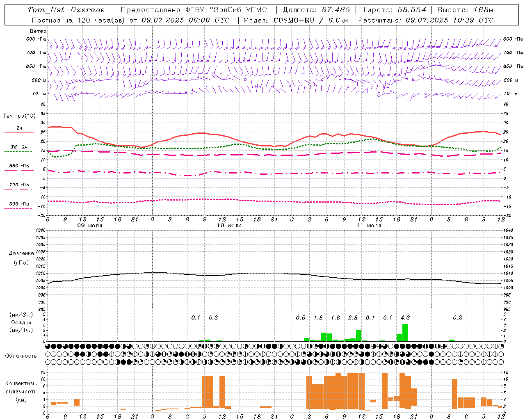Click the 1.6 precipitation total value

tap(336, 318)
